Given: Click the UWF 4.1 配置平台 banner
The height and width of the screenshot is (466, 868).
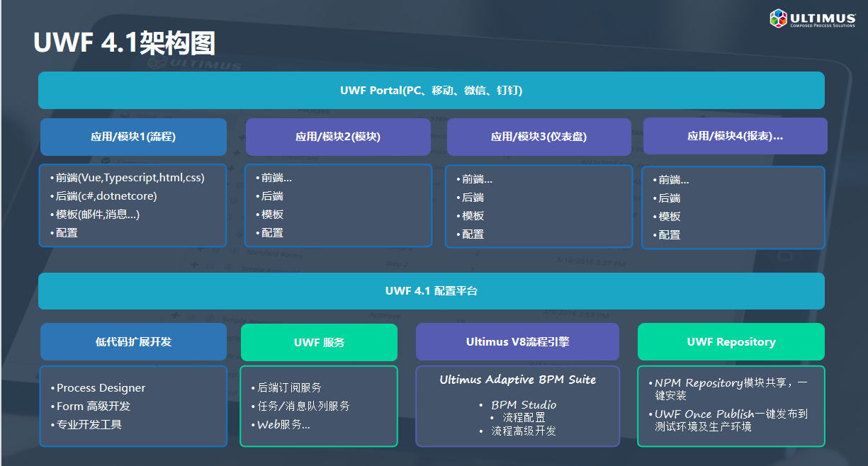Looking at the screenshot, I should pos(431,291).
